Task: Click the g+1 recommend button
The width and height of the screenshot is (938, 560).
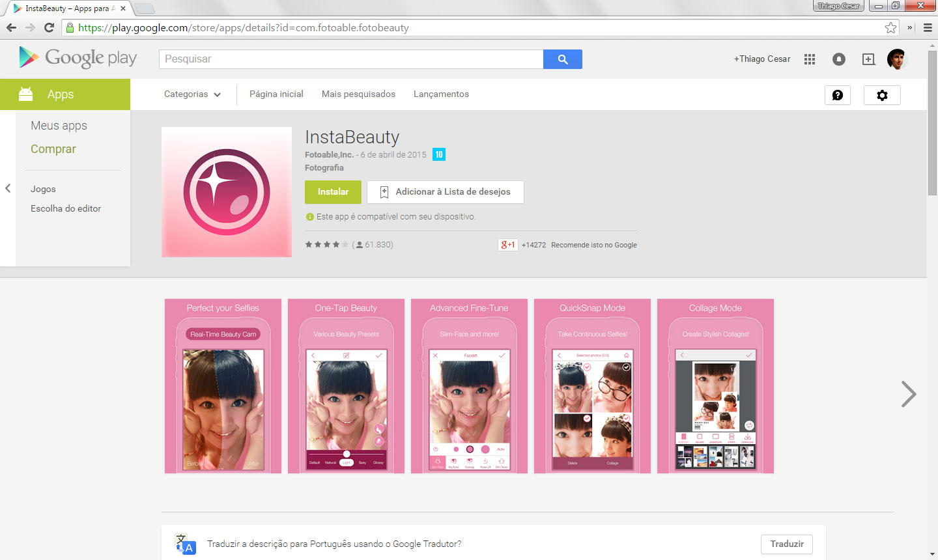Action: (507, 245)
